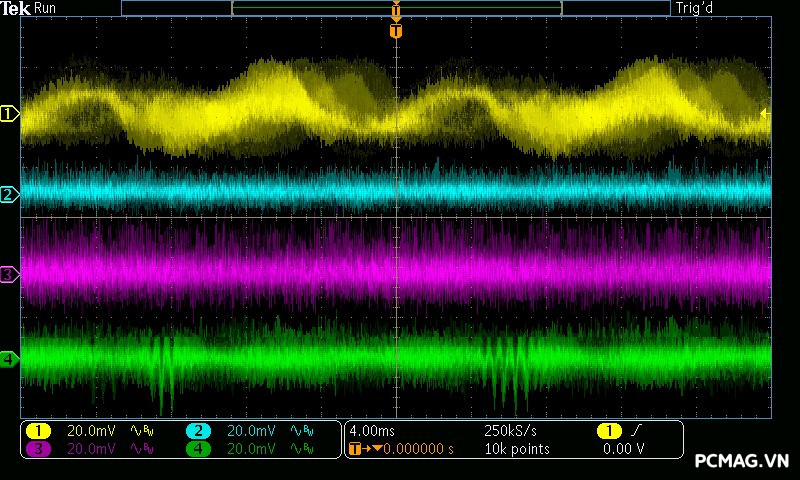The height and width of the screenshot is (480, 800).
Task: Click the 10k points record length readout
Action: (516, 449)
